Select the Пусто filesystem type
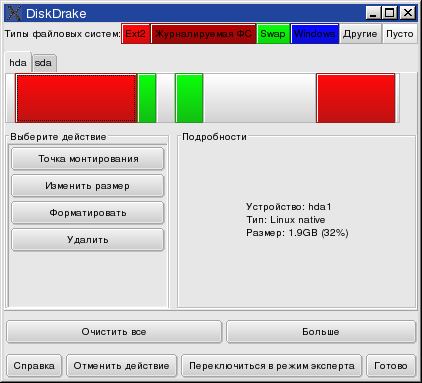The height and width of the screenshot is (383, 422). coord(400,34)
